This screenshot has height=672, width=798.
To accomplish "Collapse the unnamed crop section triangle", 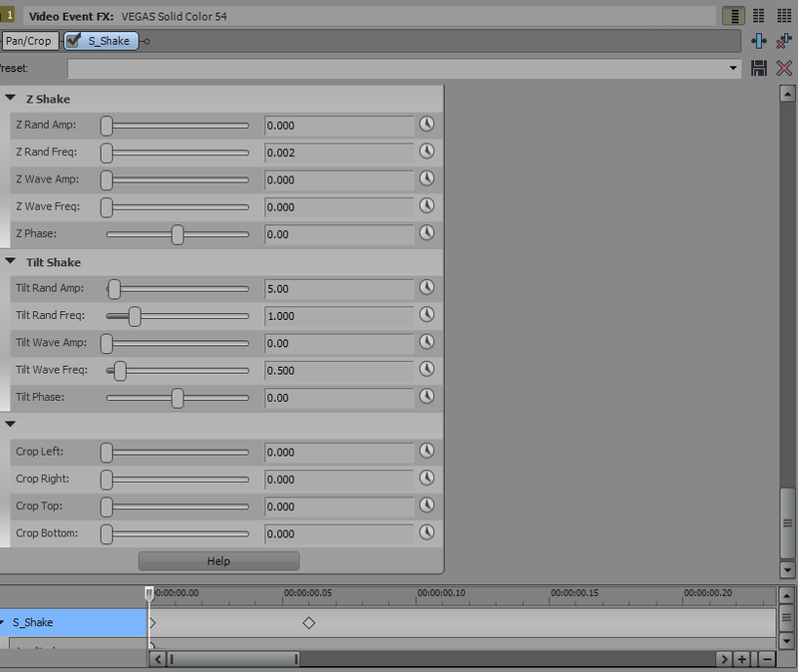I will click(10, 424).
